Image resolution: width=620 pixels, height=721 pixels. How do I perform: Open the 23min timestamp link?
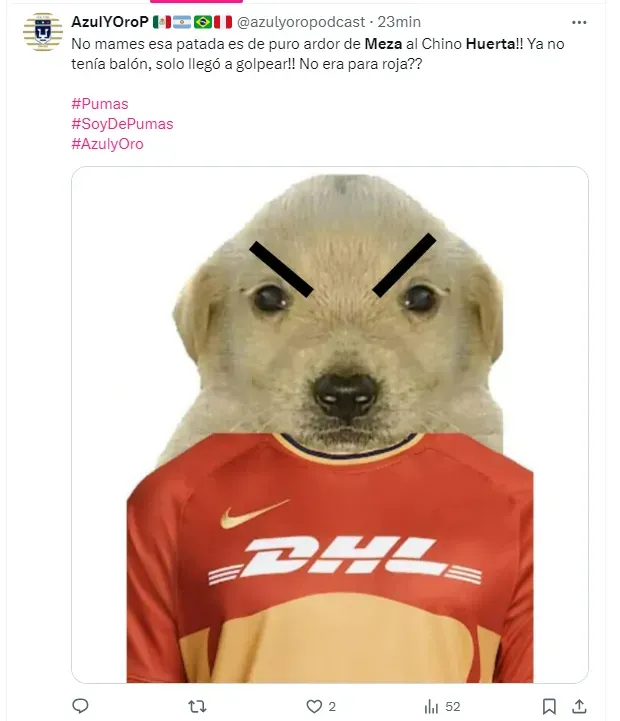399,22
